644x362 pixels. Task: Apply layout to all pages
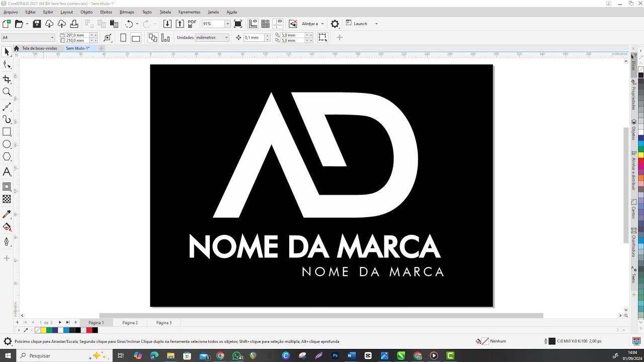point(153,38)
